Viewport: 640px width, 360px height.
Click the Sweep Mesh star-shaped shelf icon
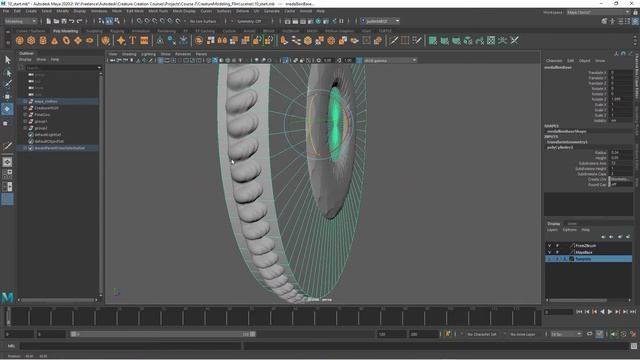point(121,40)
